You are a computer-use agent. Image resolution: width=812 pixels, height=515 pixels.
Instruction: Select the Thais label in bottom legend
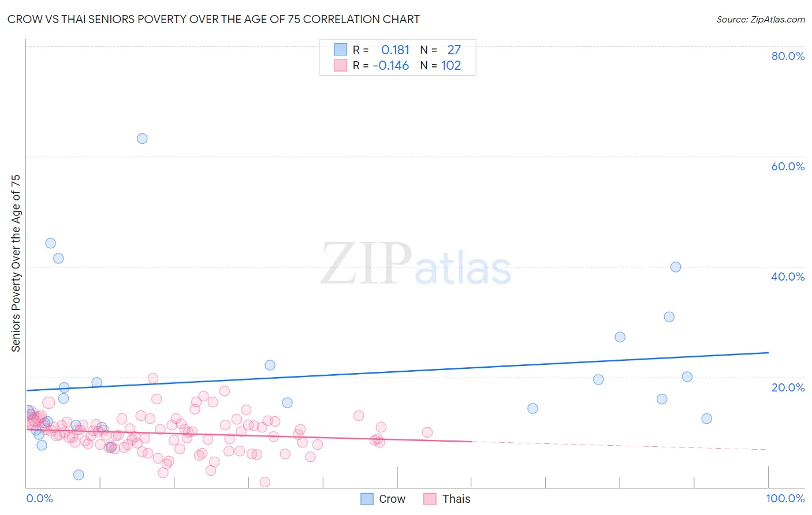(456, 499)
